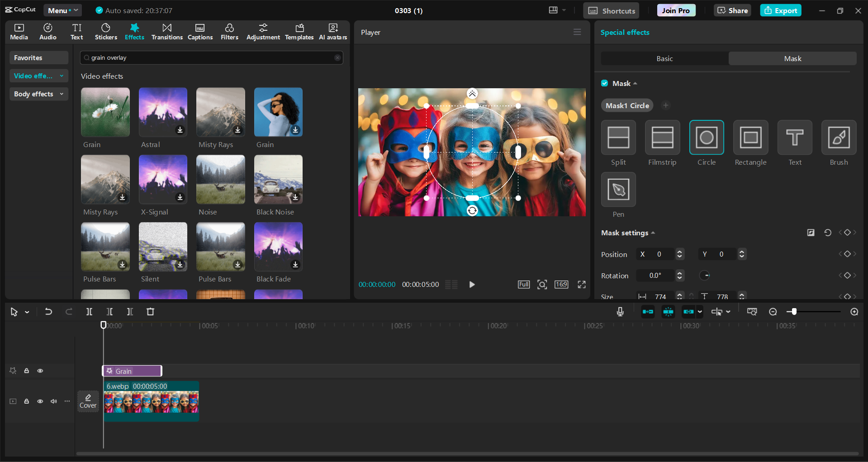868x462 pixels.
Task: Open the Transitions panel
Action: click(166, 31)
